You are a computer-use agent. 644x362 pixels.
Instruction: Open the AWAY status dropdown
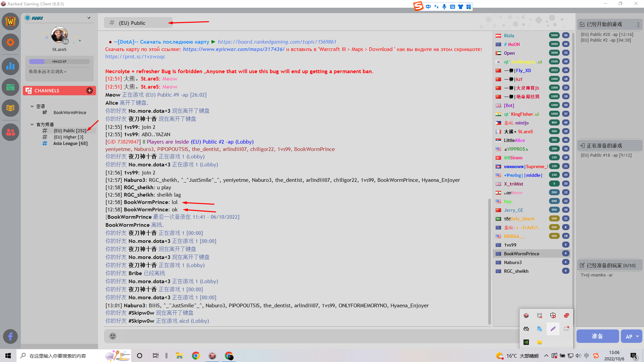[89, 18]
